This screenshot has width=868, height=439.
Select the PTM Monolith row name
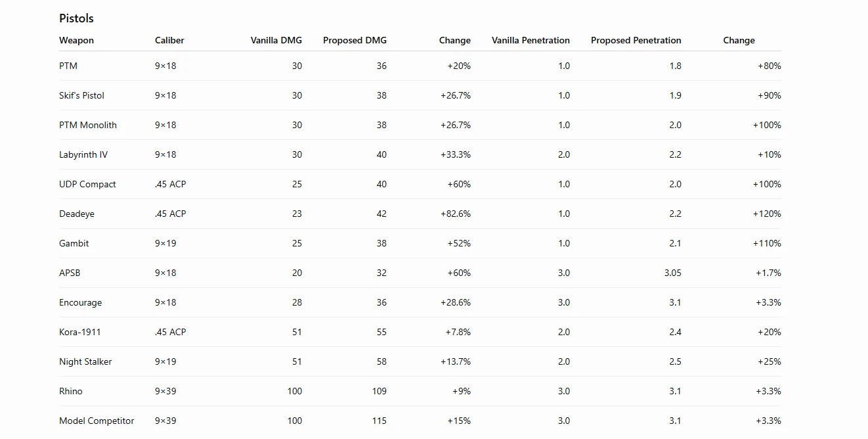[x=88, y=125]
